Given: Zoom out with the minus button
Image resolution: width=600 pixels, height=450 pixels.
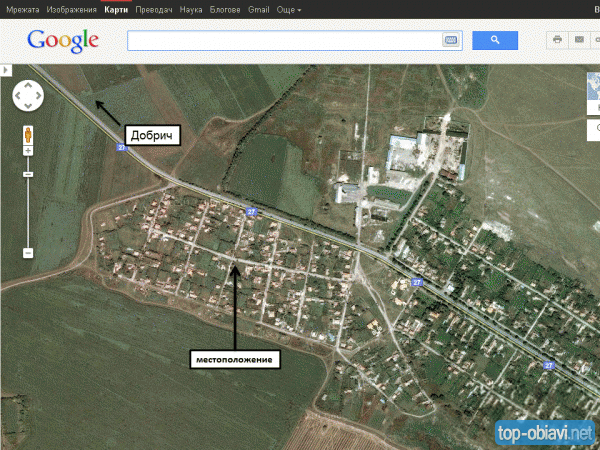Looking at the screenshot, I should coord(28,253).
